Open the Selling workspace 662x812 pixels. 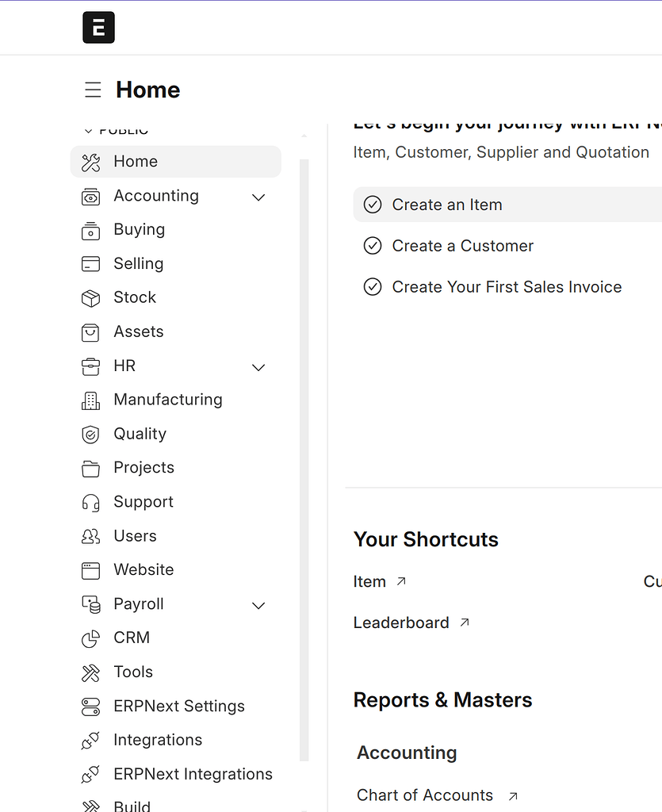[x=138, y=264]
